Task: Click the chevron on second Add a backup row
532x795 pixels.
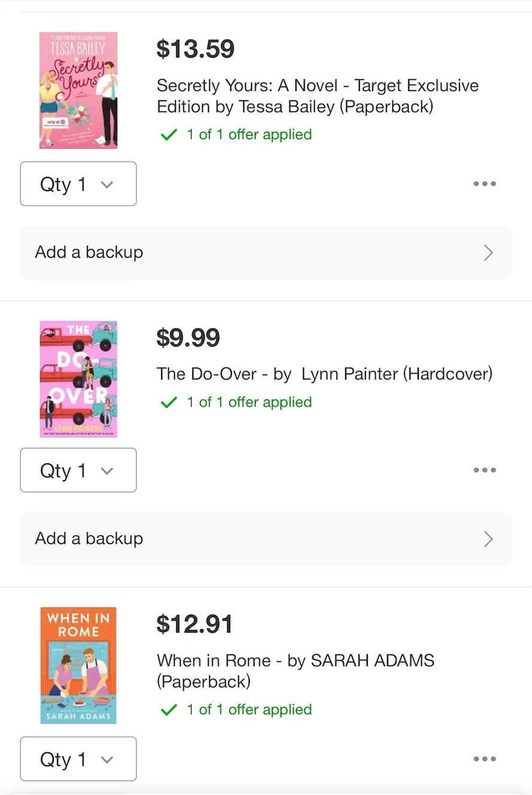Action: pyautogui.click(x=488, y=539)
